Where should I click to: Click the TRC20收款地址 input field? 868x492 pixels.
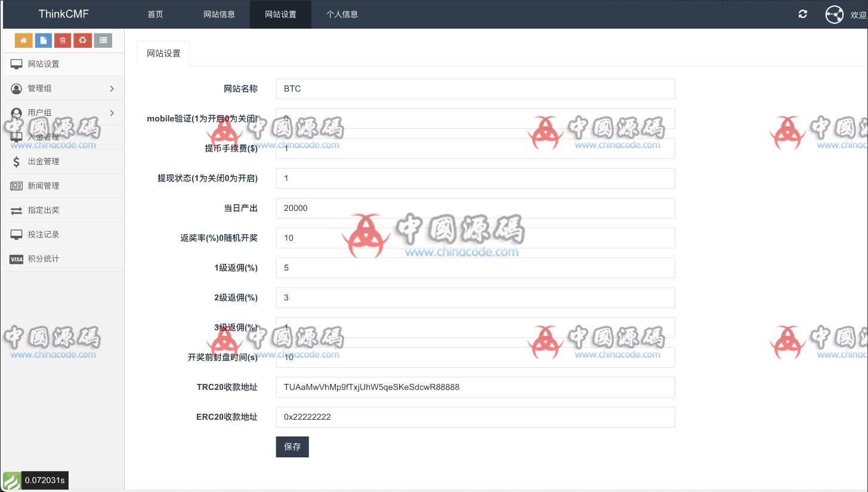click(x=475, y=387)
